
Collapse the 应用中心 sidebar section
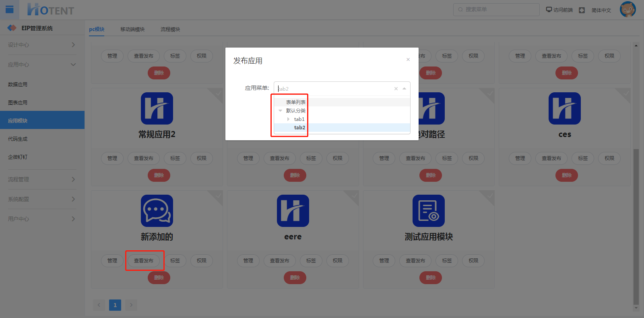[x=42, y=64]
